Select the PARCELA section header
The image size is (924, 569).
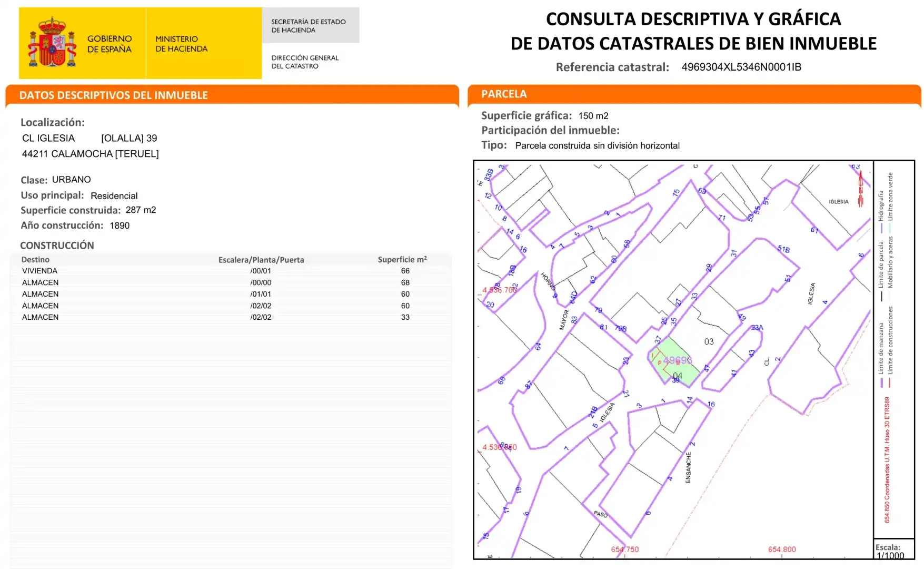(x=694, y=94)
